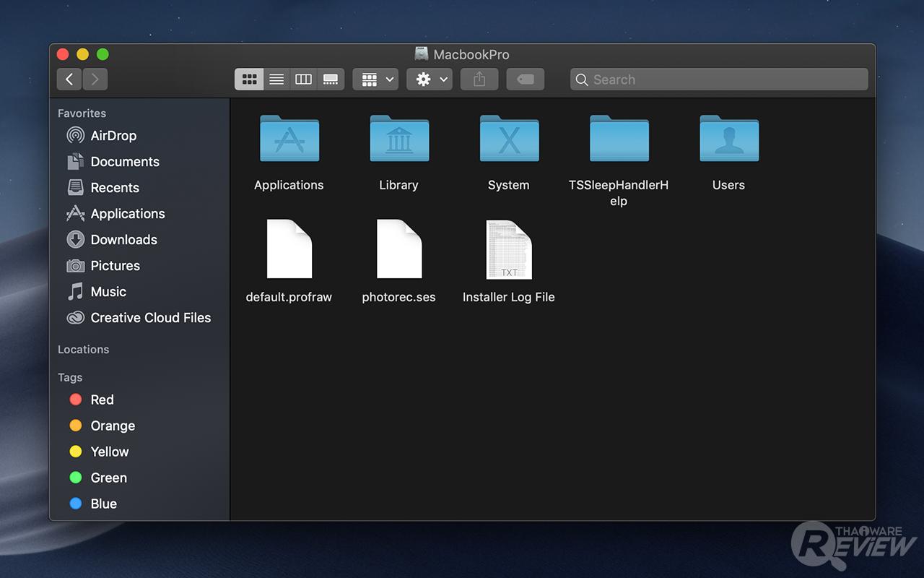
Task: Click the AirDrop icon in sidebar
Action: [x=75, y=136]
